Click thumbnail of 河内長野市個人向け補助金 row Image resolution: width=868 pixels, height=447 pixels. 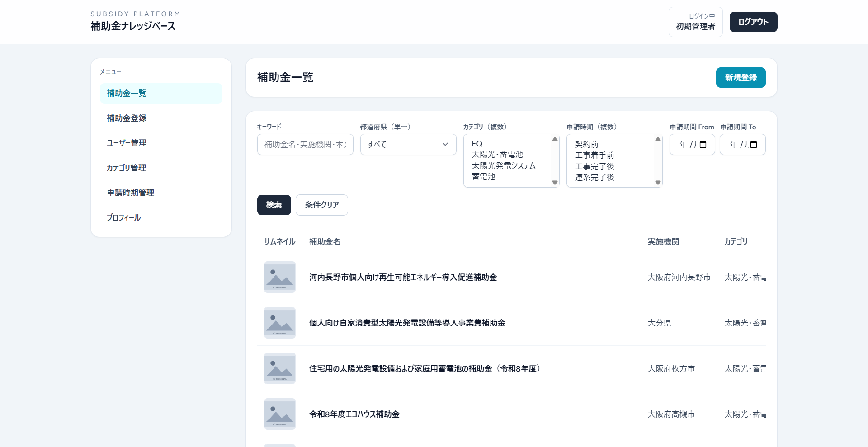(x=280, y=277)
